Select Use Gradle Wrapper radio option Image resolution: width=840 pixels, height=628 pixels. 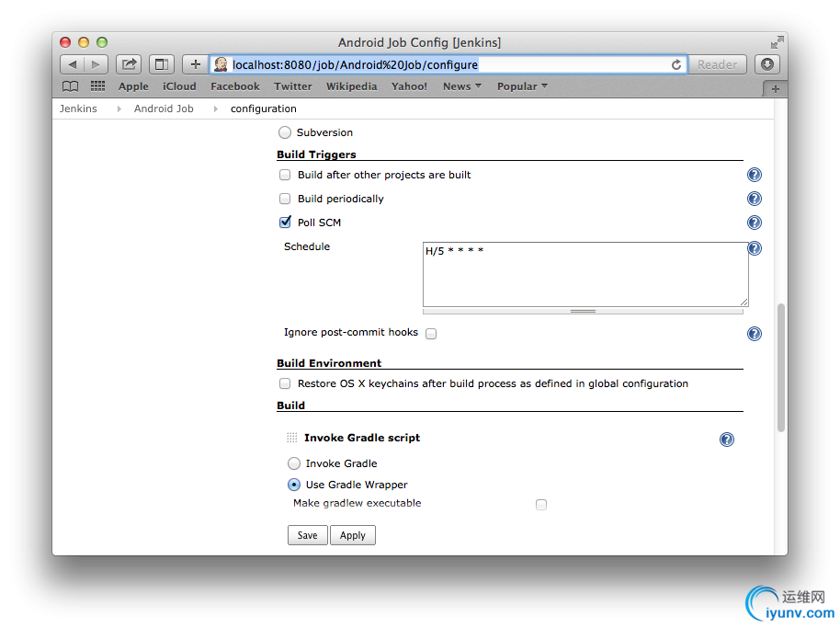[x=294, y=485]
